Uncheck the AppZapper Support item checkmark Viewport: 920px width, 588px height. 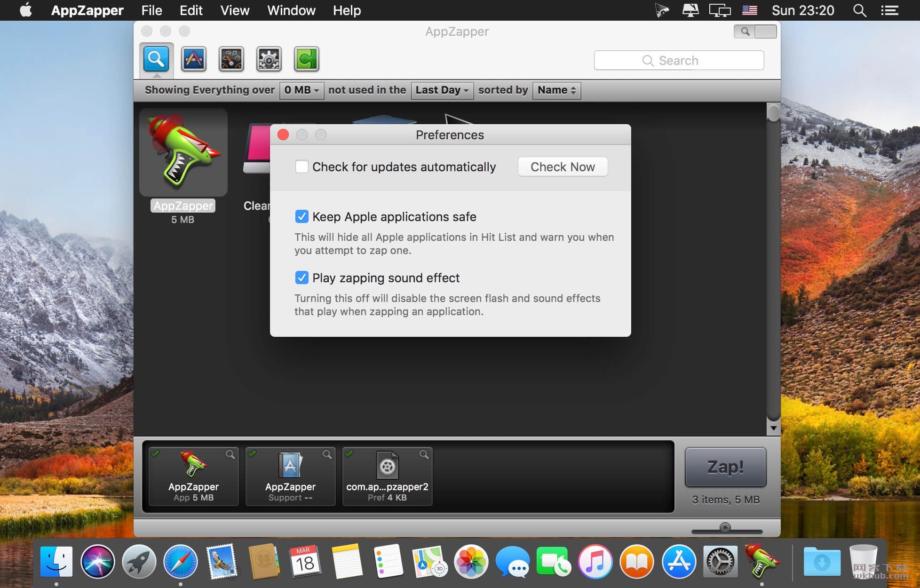tap(252, 453)
